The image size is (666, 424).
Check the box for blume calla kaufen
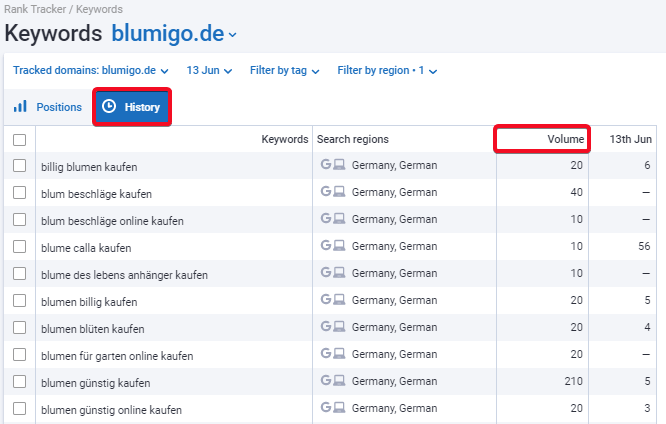[19, 246]
